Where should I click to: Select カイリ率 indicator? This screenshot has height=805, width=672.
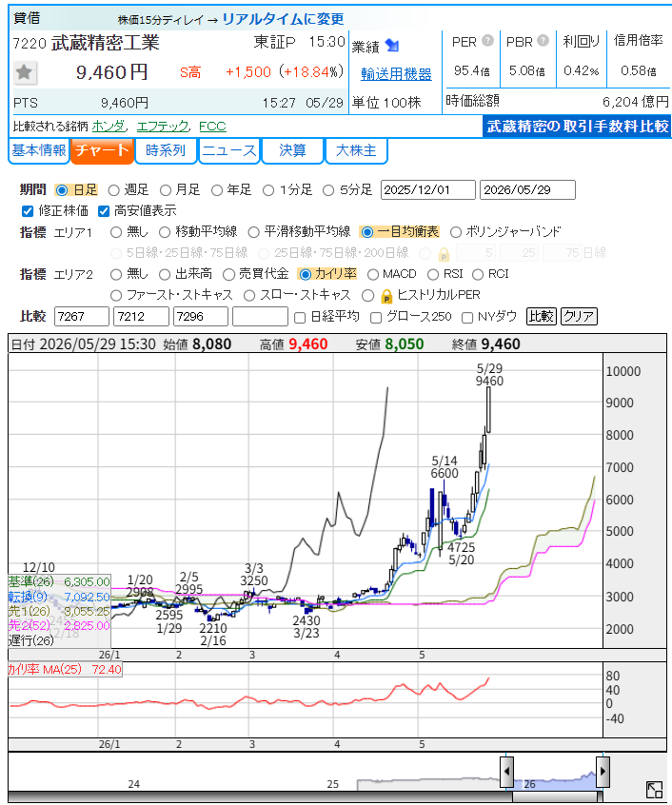[305, 275]
